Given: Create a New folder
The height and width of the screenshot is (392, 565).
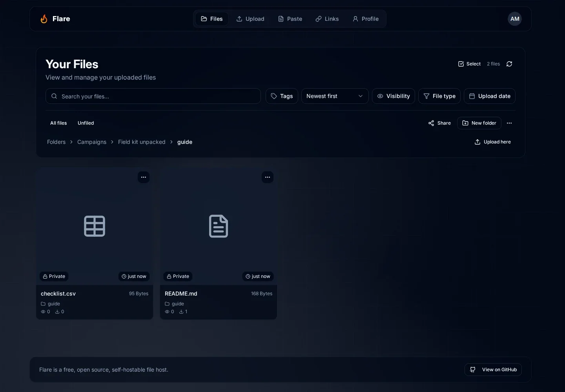Looking at the screenshot, I should 479,123.
